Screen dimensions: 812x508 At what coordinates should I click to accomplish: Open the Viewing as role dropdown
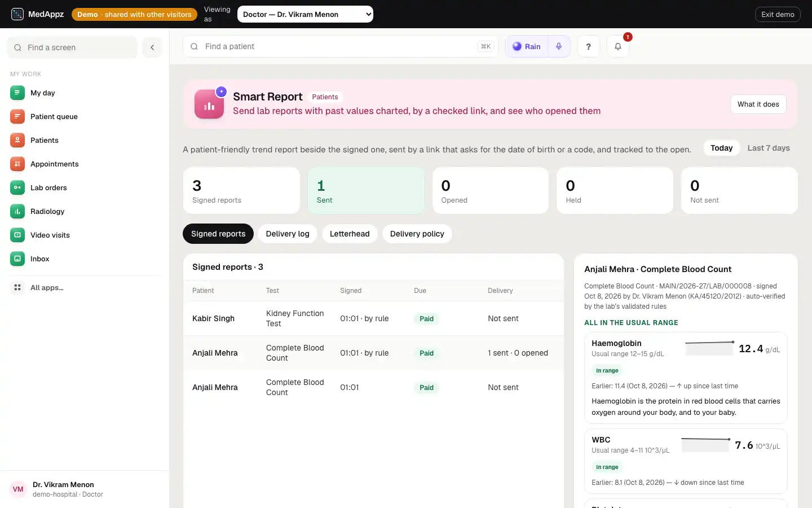tap(305, 14)
